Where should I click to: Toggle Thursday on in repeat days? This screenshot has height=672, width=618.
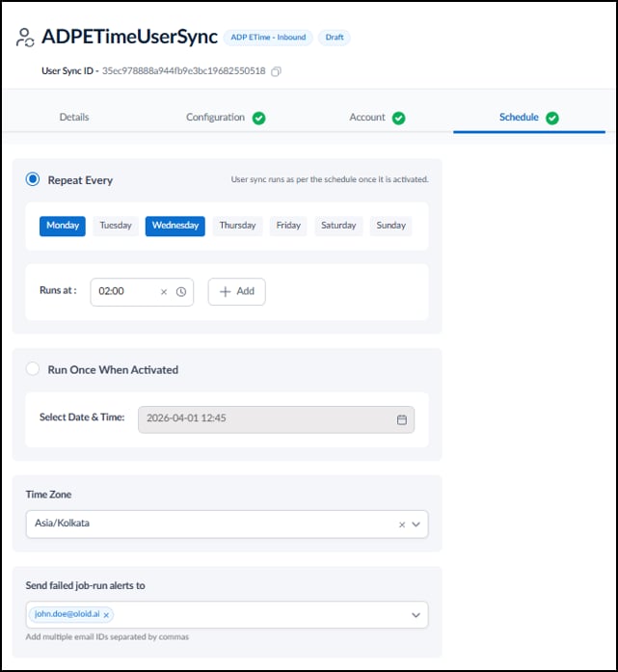point(237,226)
